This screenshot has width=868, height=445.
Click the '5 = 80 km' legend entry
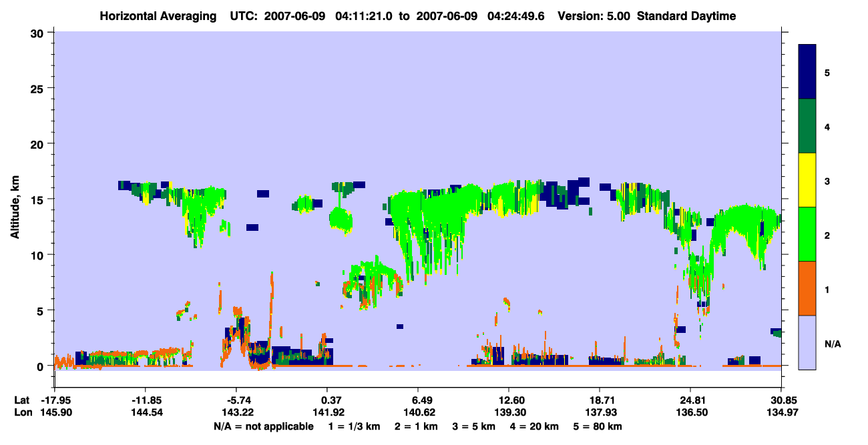click(x=599, y=426)
